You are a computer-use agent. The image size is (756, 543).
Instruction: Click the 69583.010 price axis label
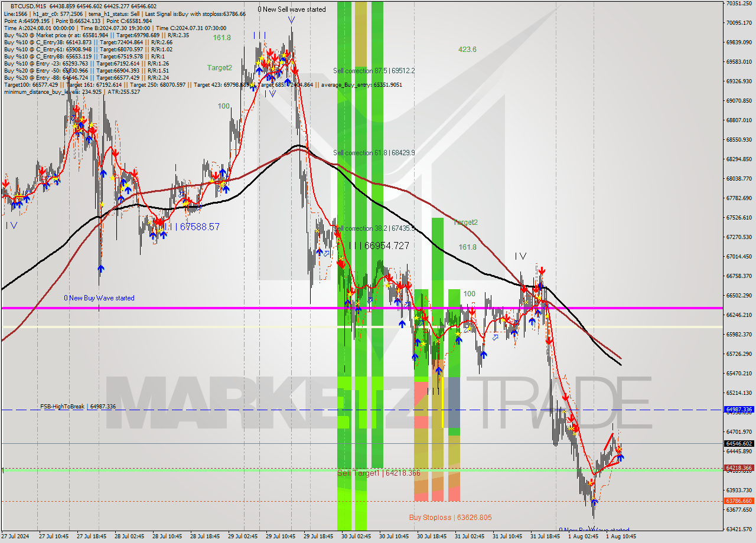(739, 61)
